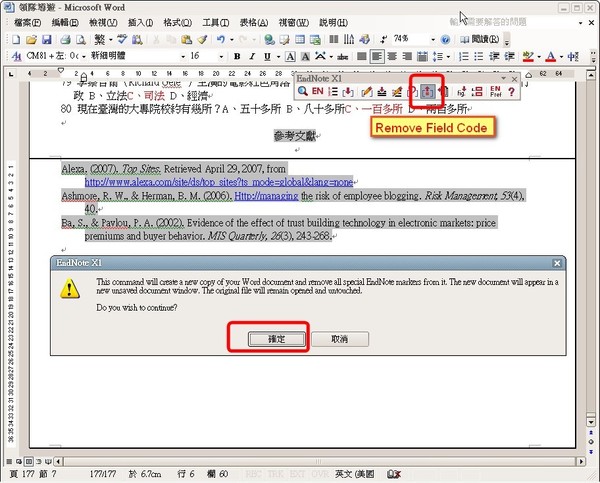Switch to 閱讀(R) reading layout

pos(480,39)
